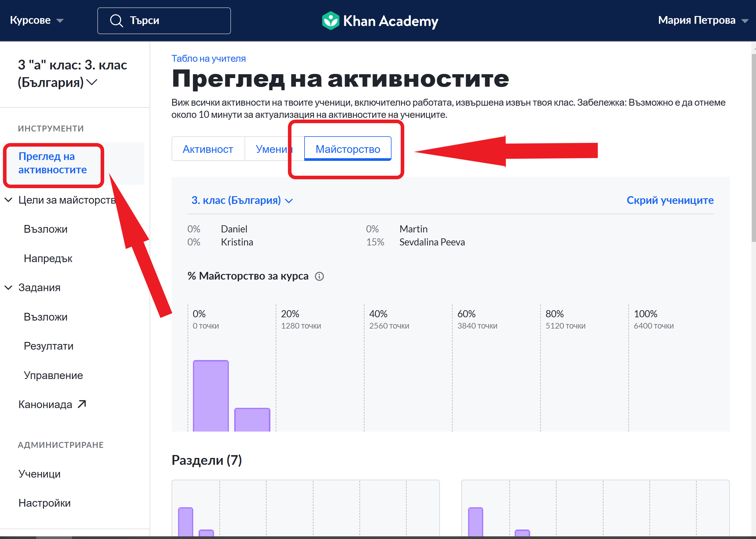Viewport: 756px width, 539px height.
Task: Open the 3. клас (България) course dropdown
Action: click(242, 200)
